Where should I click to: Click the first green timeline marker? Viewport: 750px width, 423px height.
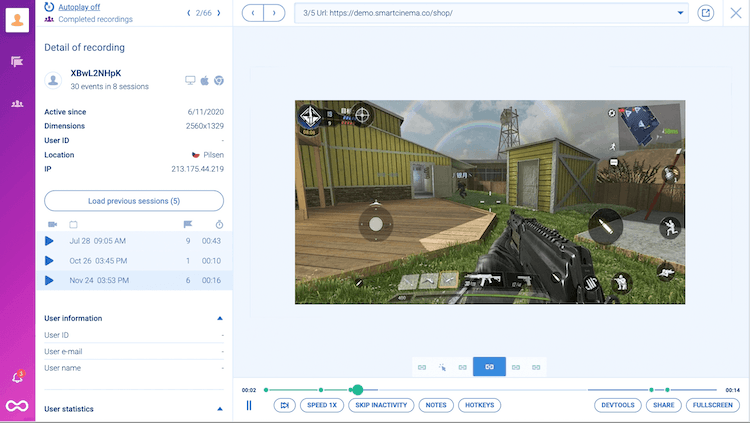[266, 390]
